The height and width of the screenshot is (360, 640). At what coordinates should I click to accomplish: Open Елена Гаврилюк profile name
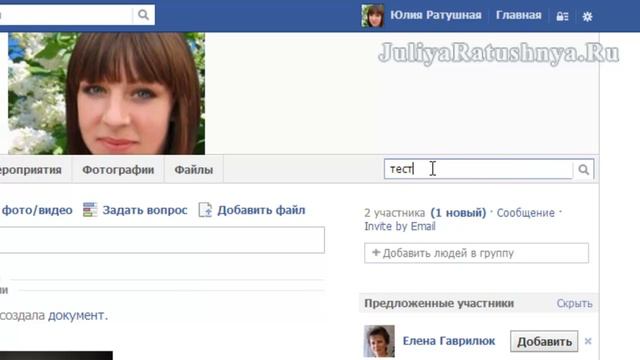click(x=449, y=341)
